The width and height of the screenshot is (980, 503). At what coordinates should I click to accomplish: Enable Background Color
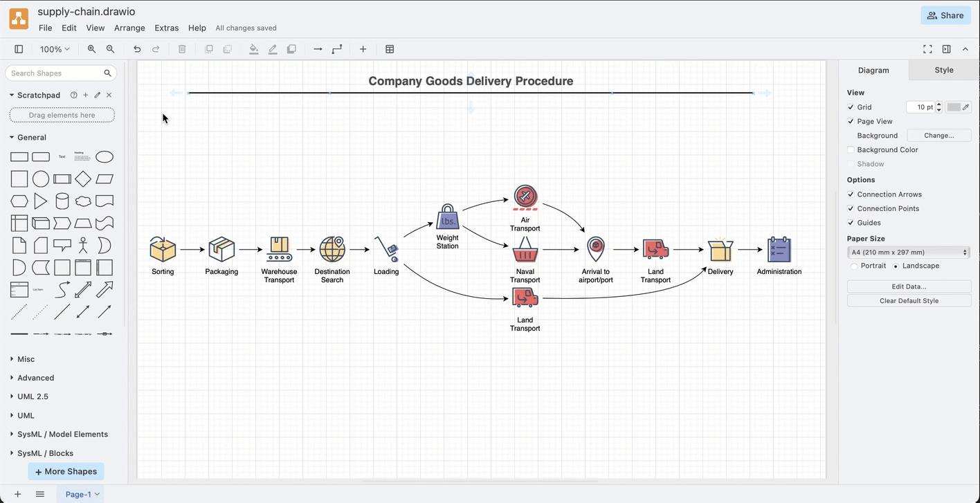(x=851, y=149)
